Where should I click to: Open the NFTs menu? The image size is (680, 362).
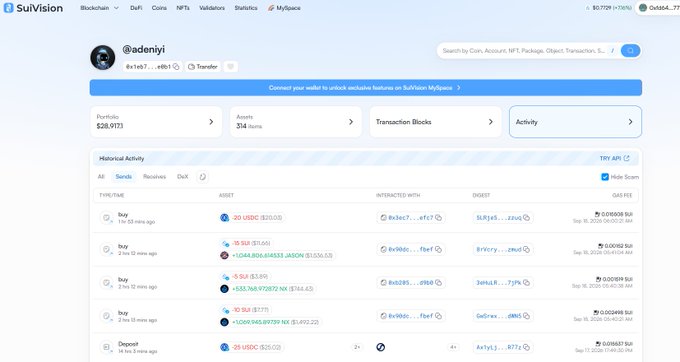tap(183, 8)
